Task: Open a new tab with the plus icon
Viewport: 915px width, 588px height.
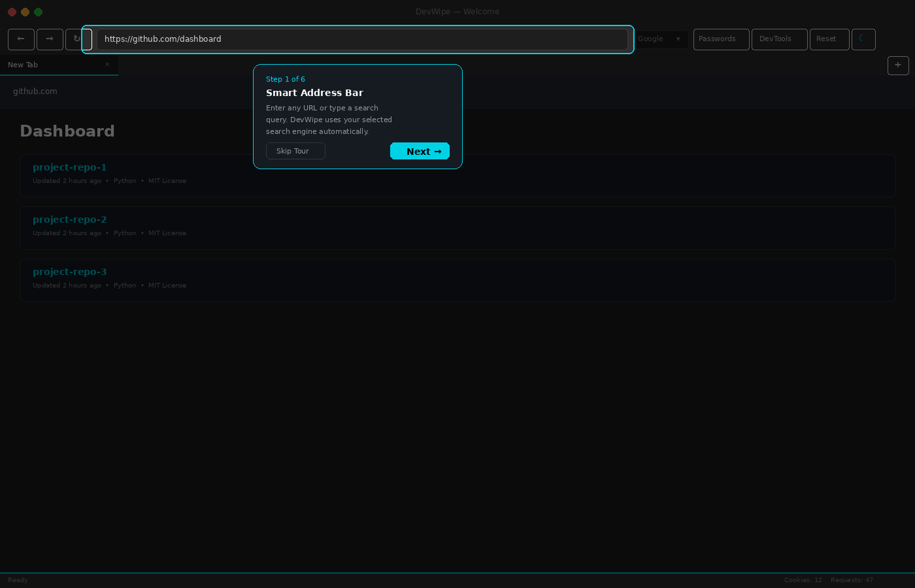Action: pyautogui.click(x=897, y=65)
